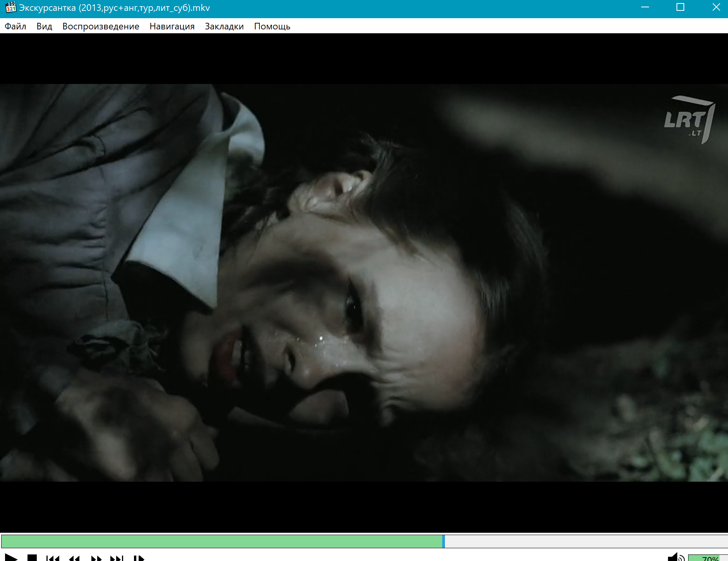Seek into the unplayed grey part of timeline
This screenshot has width=728, height=561.
click(x=586, y=541)
